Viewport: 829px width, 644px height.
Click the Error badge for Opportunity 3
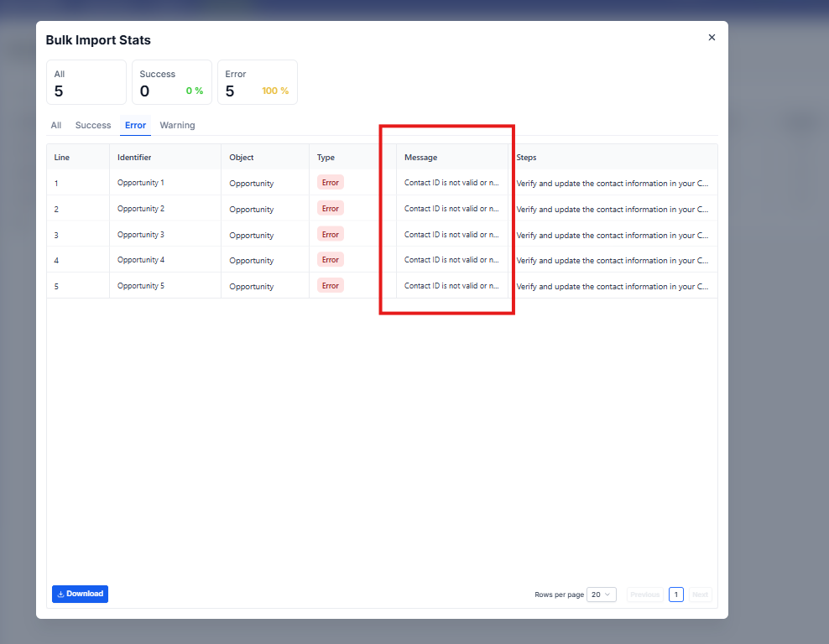[331, 235]
